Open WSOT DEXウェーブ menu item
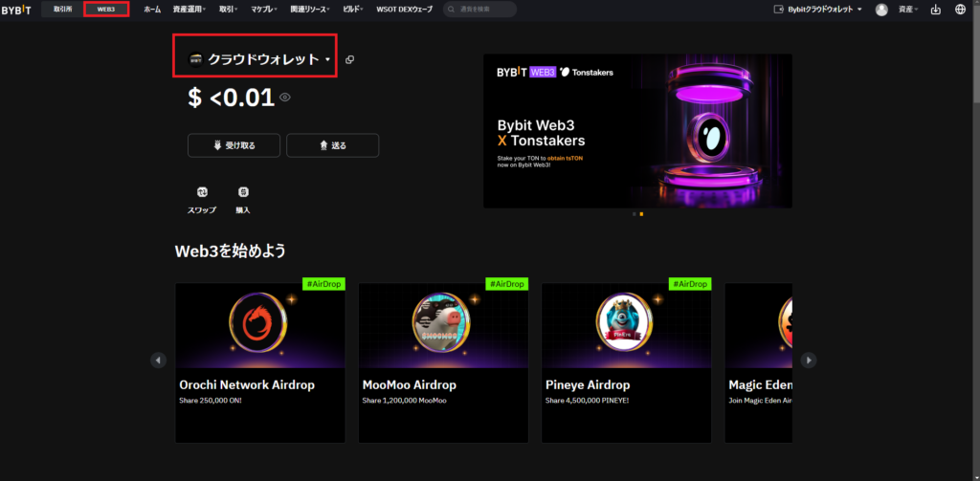 coord(405,10)
